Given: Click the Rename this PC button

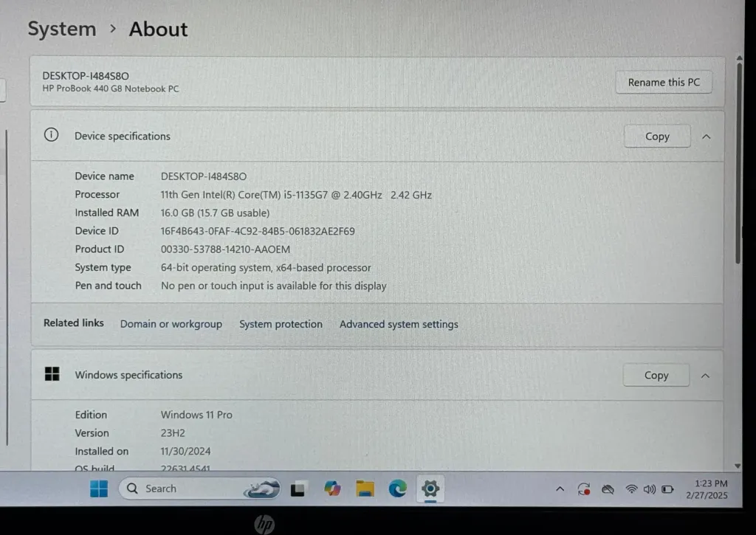Looking at the screenshot, I should [x=664, y=83].
